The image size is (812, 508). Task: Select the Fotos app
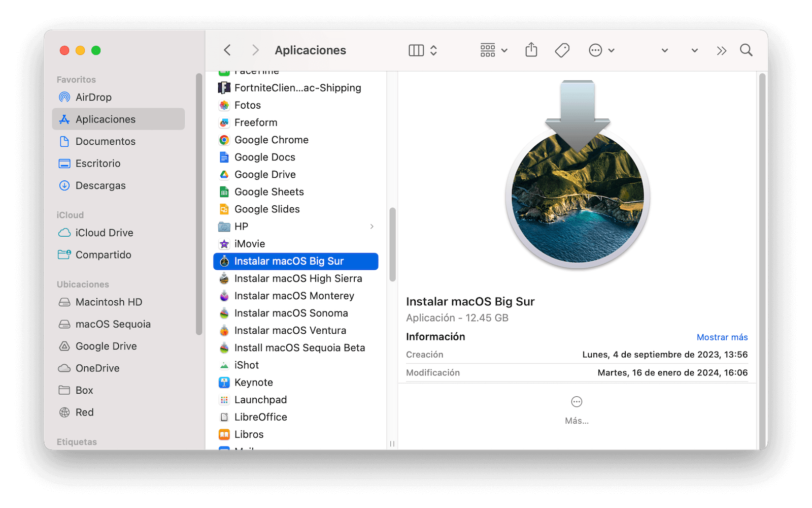tap(296, 105)
